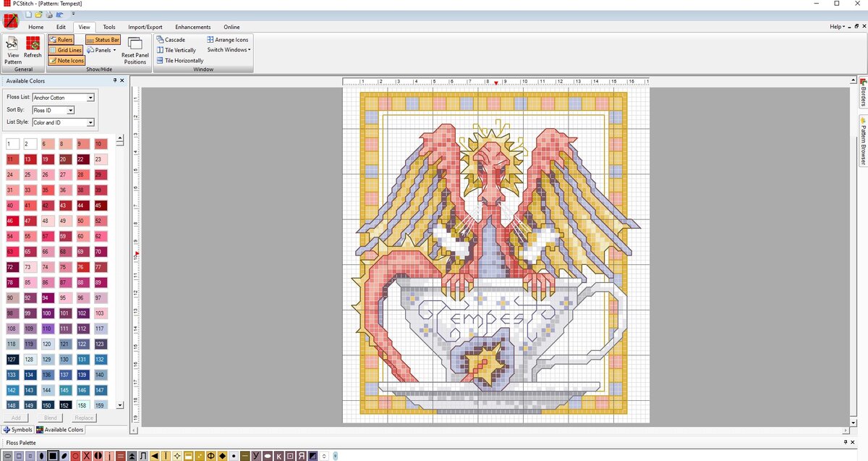Click the Undo quick access icon
This screenshot has width=868, height=461.
pos(59,14)
